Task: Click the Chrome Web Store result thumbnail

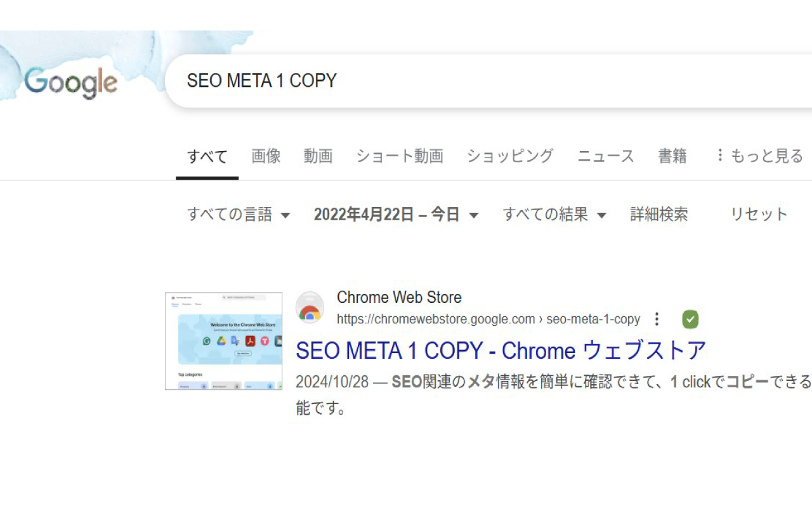Action: tap(223, 341)
